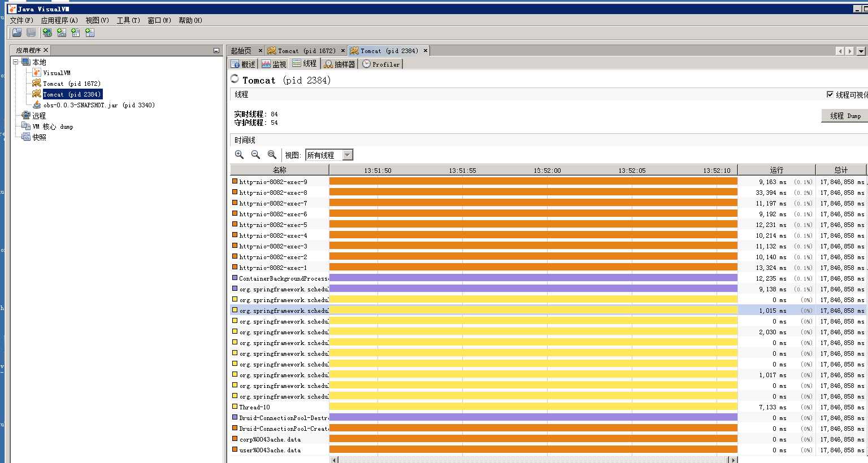Switch to the 监视 tab

[274, 64]
